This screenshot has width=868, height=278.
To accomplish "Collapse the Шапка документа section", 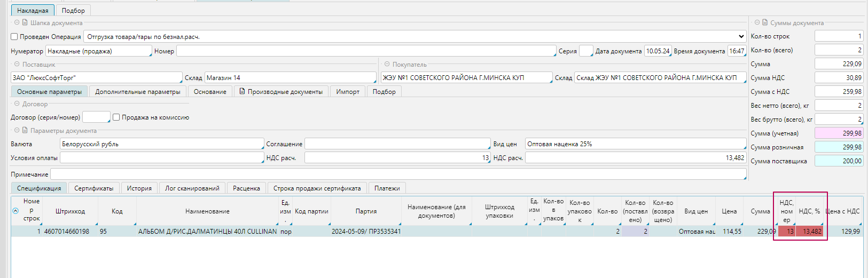I will [17, 22].
